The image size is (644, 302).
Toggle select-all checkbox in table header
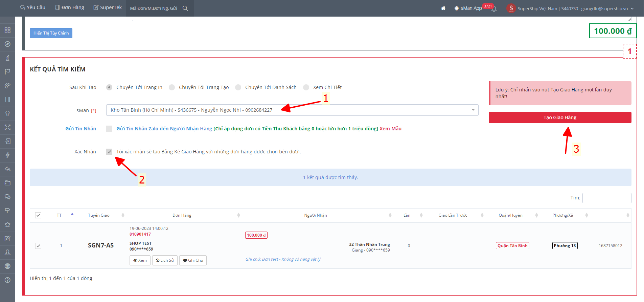(38, 215)
